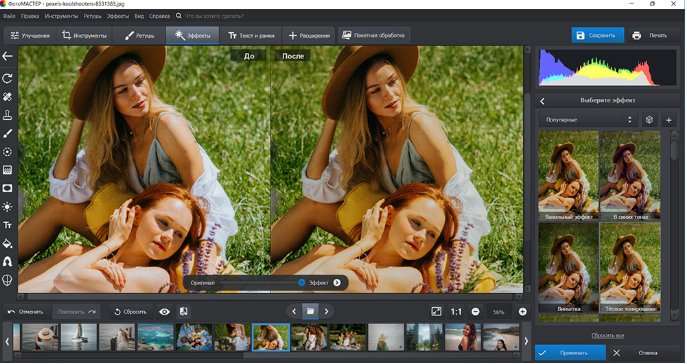The height and width of the screenshot is (364, 687).
Task: Switch to the Расширения tab
Action: click(309, 35)
